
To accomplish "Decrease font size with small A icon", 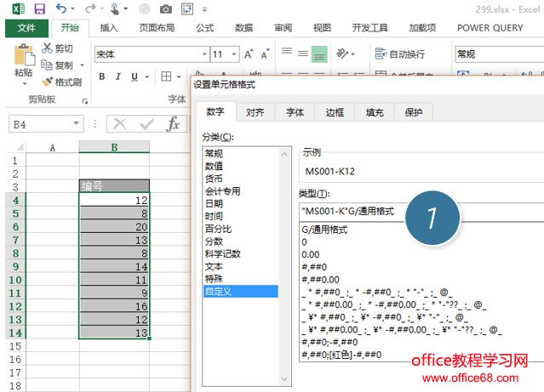I will click(x=265, y=54).
